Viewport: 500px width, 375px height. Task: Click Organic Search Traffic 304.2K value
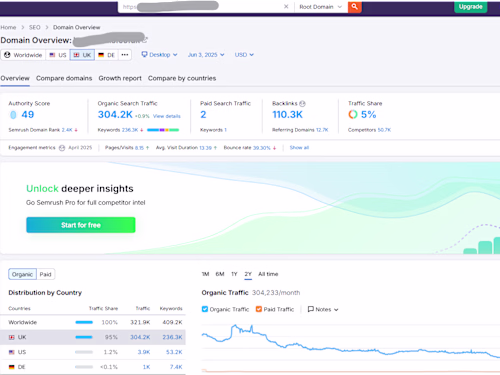coord(115,115)
